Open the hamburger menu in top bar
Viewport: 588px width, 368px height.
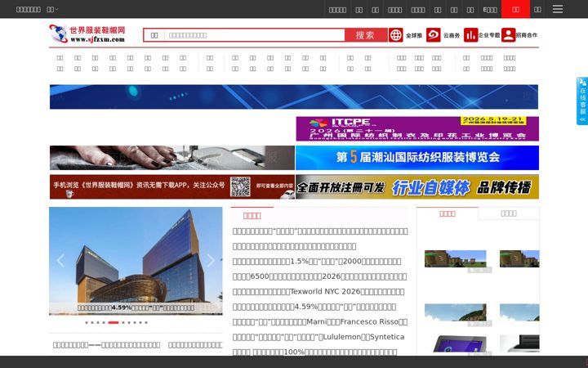(557, 9)
